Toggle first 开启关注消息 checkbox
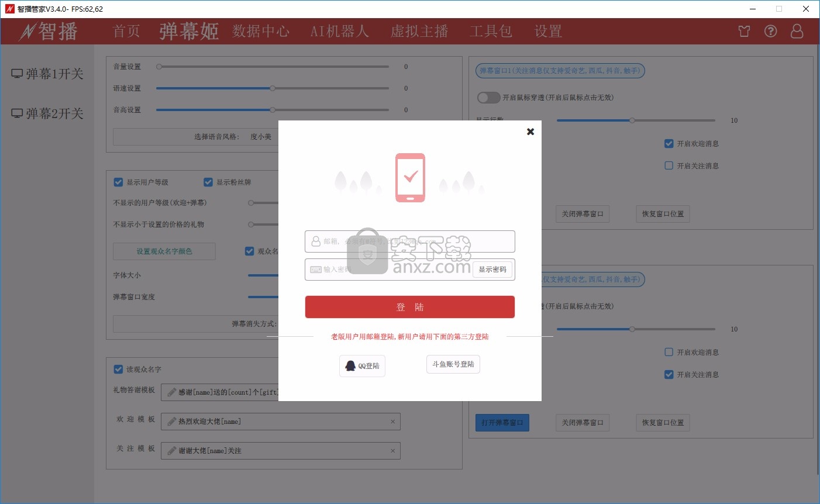Viewport: 820px width, 504px height. (x=669, y=166)
